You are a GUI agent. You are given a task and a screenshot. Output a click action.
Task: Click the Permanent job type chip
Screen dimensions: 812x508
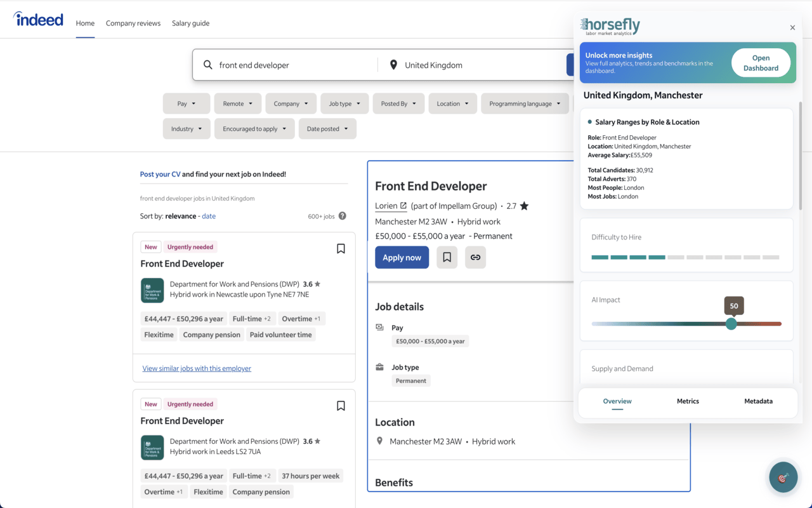[x=411, y=380]
